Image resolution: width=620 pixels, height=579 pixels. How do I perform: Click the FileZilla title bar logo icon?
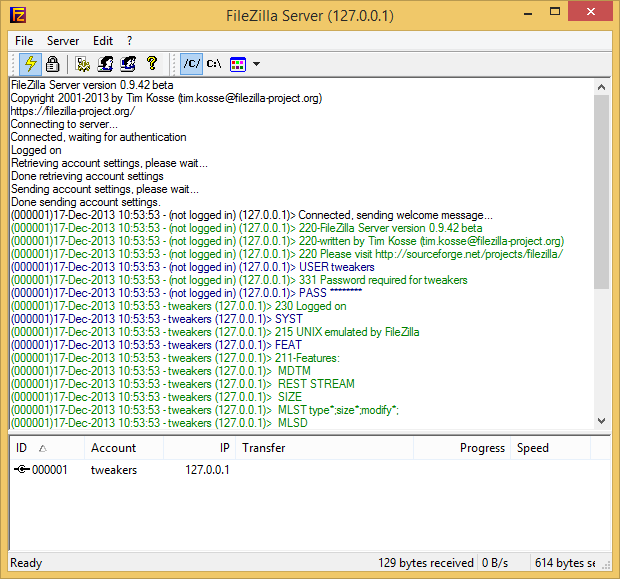18,16
